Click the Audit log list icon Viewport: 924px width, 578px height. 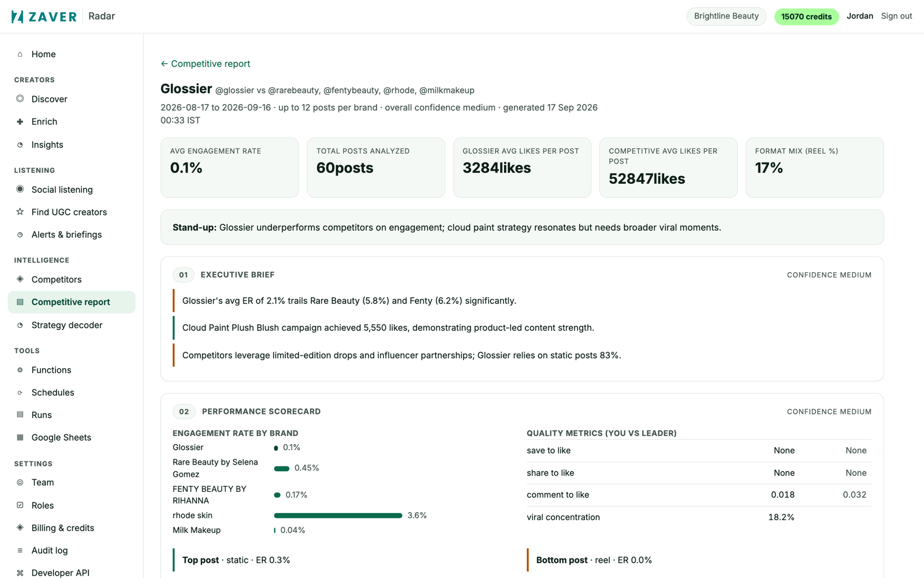pyautogui.click(x=20, y=550)
